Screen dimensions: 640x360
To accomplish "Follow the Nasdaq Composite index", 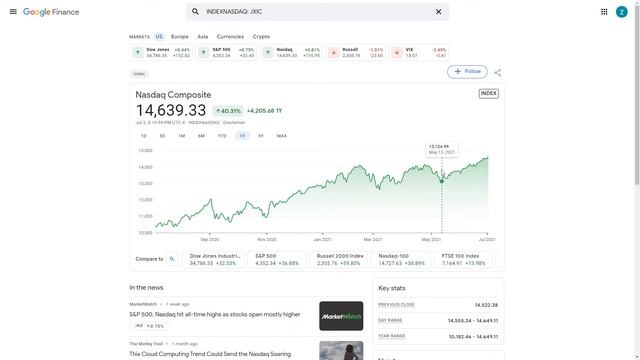I will (x=467, y=72).
